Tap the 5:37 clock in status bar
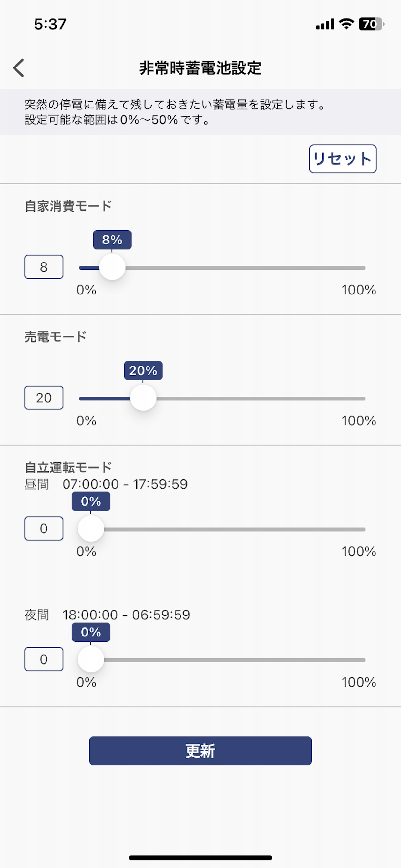The image size is (401, 868). pyautogui.click(x=50, y=24)
